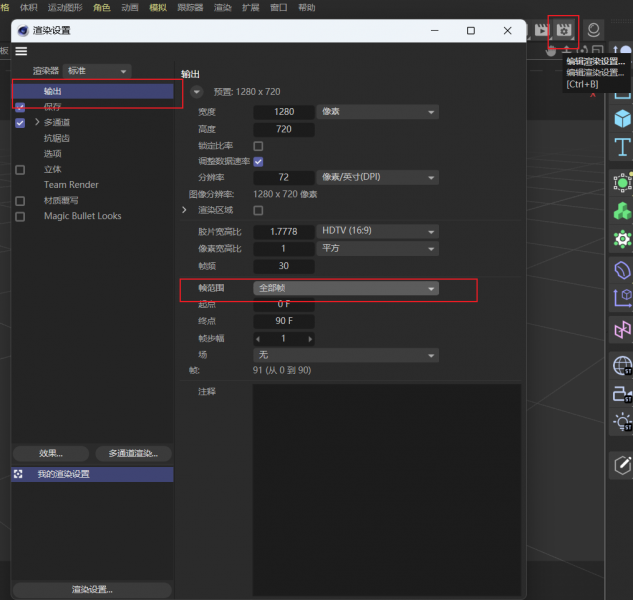633x600 pixels.
Task: Open the 像素 unit dropdown beside width
Action: (x=377, y=112)
